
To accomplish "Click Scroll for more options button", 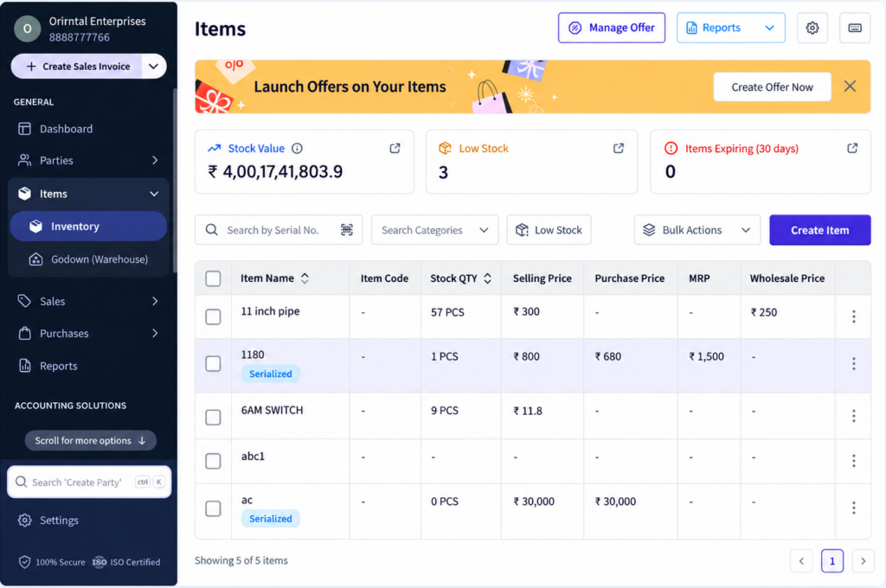I will [x=90, y=441].
